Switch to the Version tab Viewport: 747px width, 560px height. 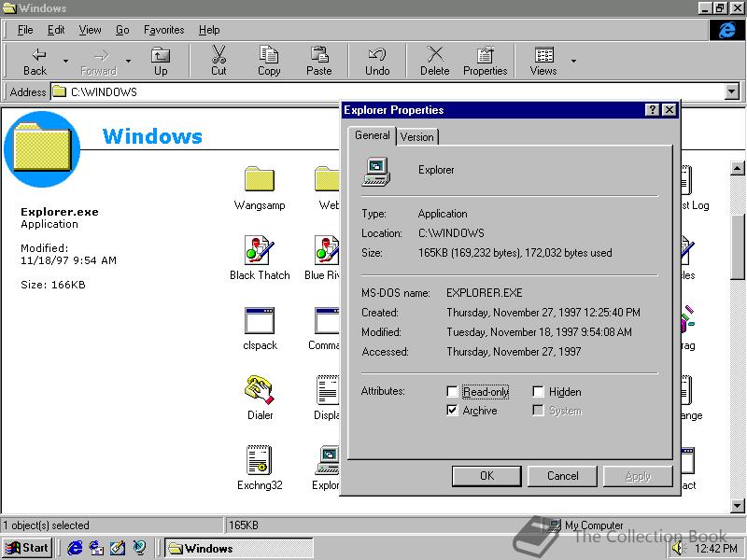coord(416,137)
